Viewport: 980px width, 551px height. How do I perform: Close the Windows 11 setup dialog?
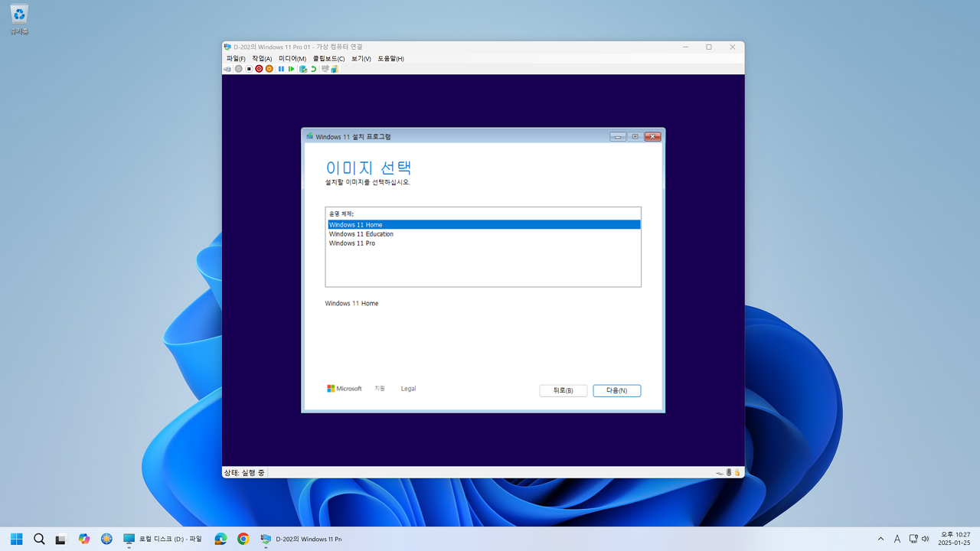652,137
